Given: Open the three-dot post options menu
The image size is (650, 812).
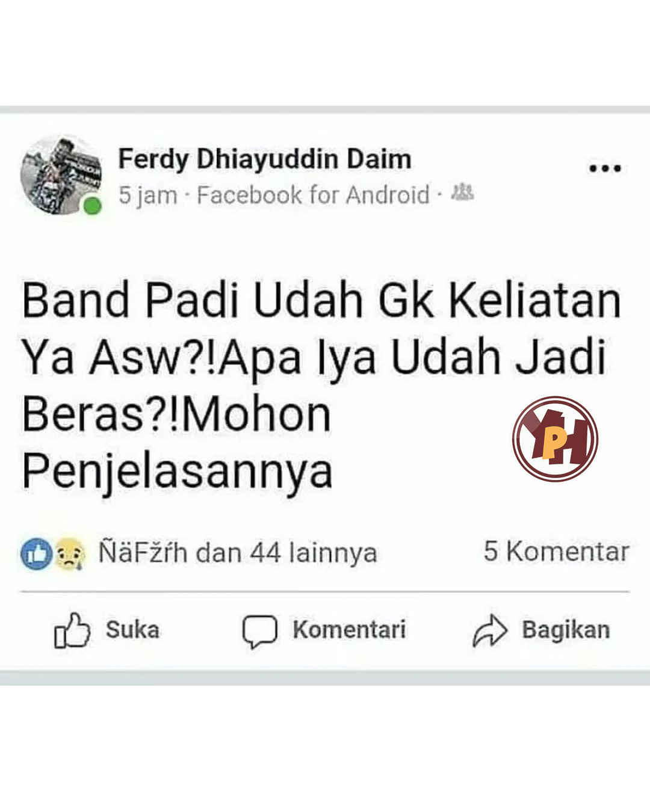Looking at the screenshot, I should [605, 168].
